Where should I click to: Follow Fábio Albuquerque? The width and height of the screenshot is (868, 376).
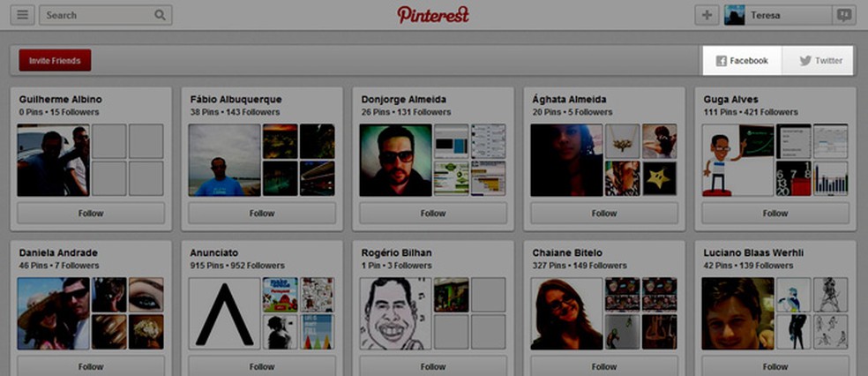(x=262, y=214)
